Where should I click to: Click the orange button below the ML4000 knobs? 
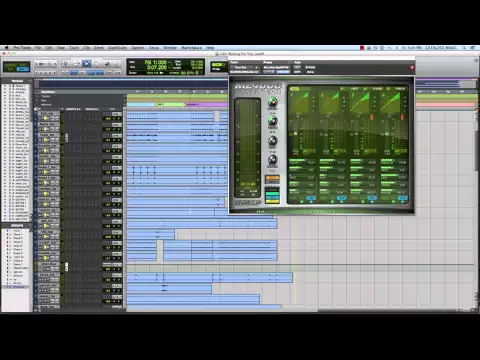pyautogui.click(x=272, y=179)
